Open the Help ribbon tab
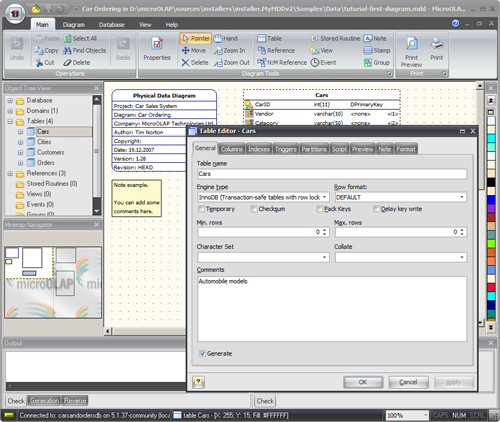This screenshot has width=500, height=422. [x=172, y=25]
